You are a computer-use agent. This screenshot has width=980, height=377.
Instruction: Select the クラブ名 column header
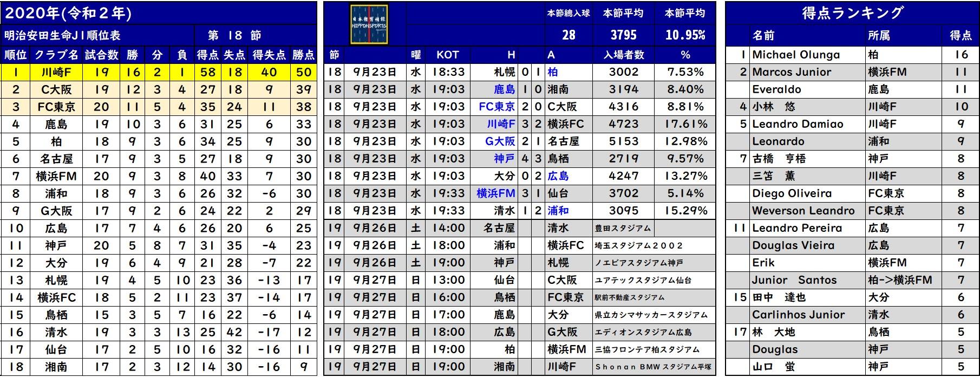56,55
